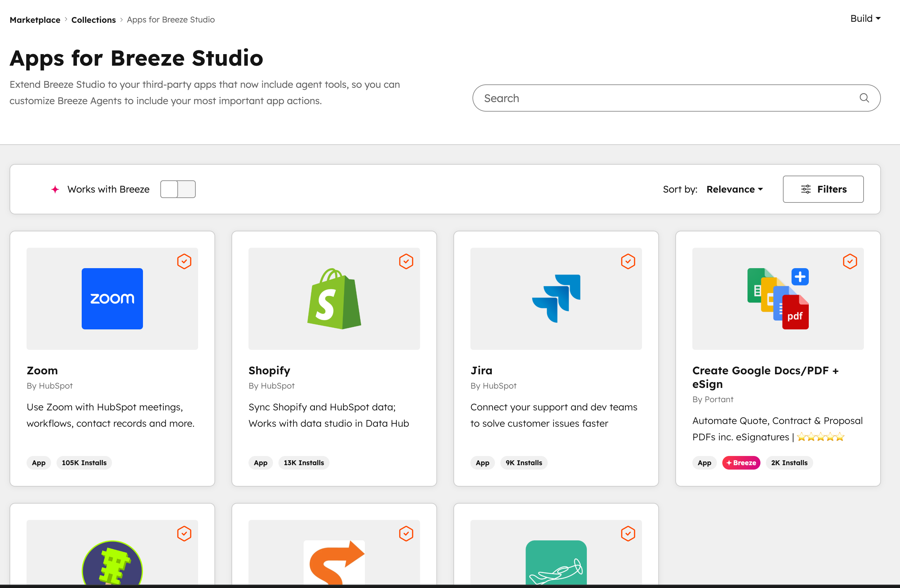
Task: Click the Shopify description text
Action: tap(328, 415)
